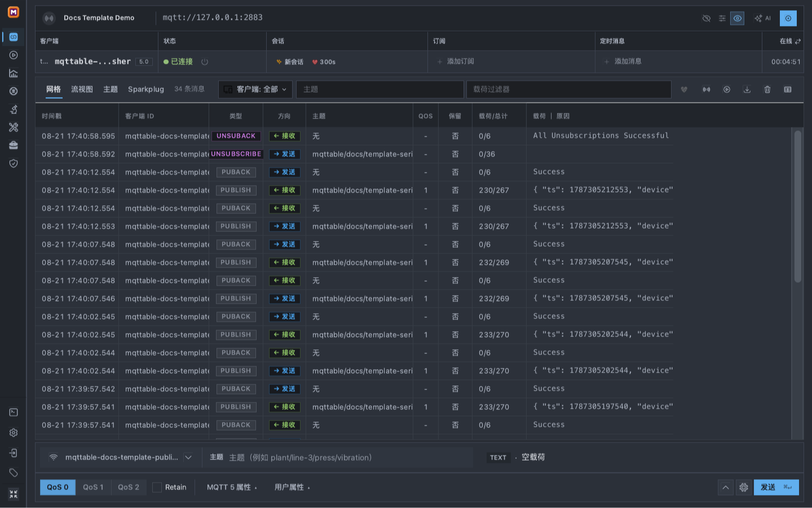Open the publisher client dropdown chevron
Viewport: 812px width, 508px height.
[x=188, y=458]
